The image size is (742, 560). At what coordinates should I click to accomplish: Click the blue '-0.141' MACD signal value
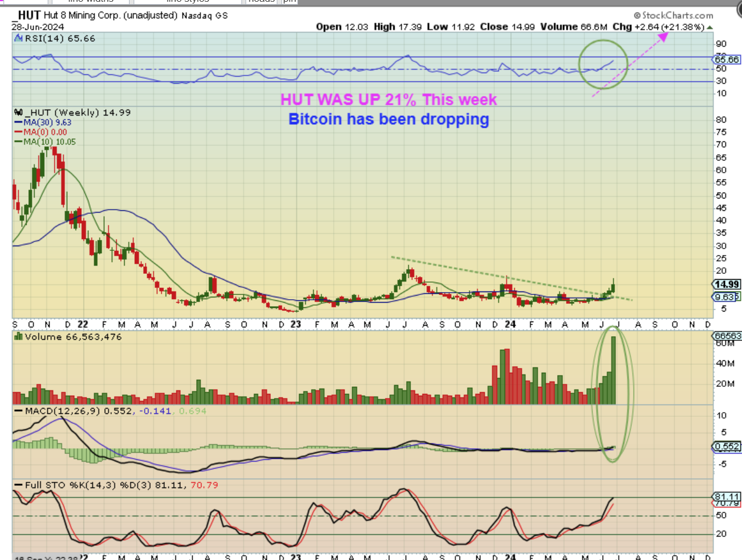(x=156, y=410)
